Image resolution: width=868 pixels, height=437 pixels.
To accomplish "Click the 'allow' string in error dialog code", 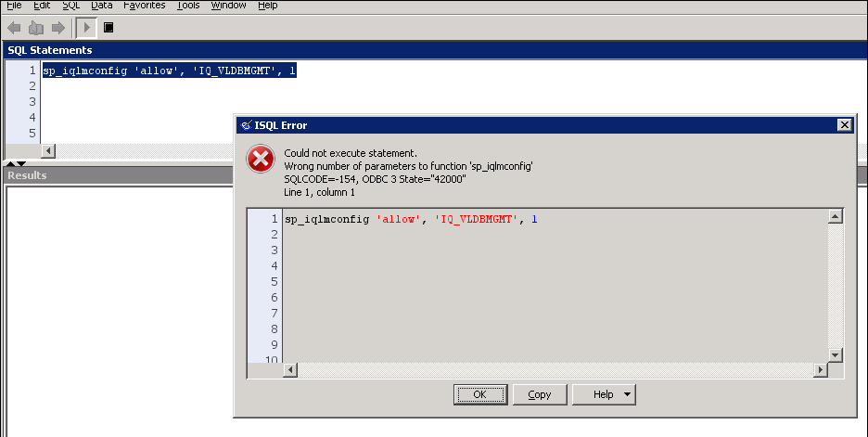I will click(399, 219).
